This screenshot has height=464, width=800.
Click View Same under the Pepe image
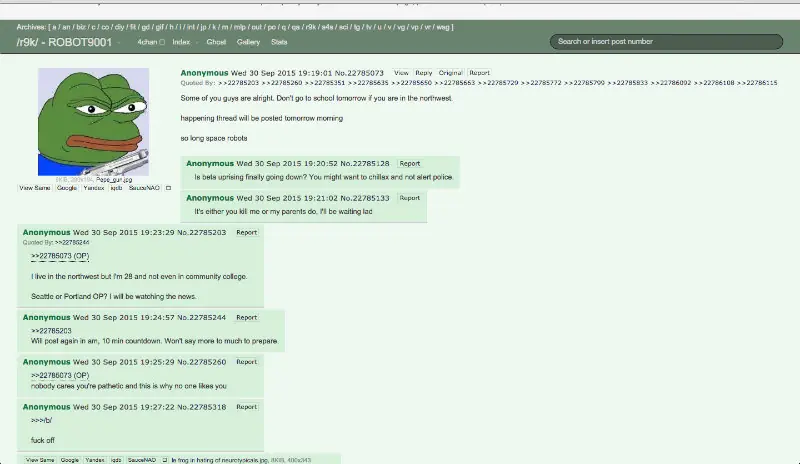point(35,188)
